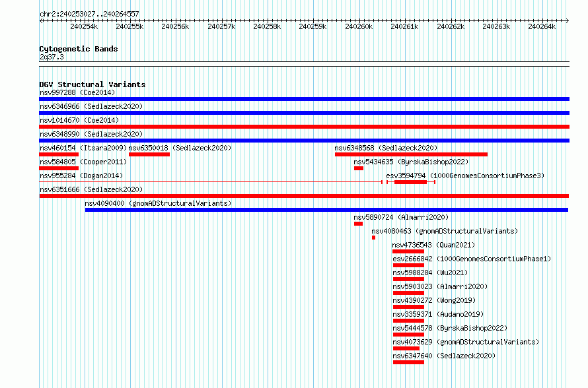Open the nsv997288 (Coe2014) label
The width and height of the screenshot is (588, 388).
(77, 92)
